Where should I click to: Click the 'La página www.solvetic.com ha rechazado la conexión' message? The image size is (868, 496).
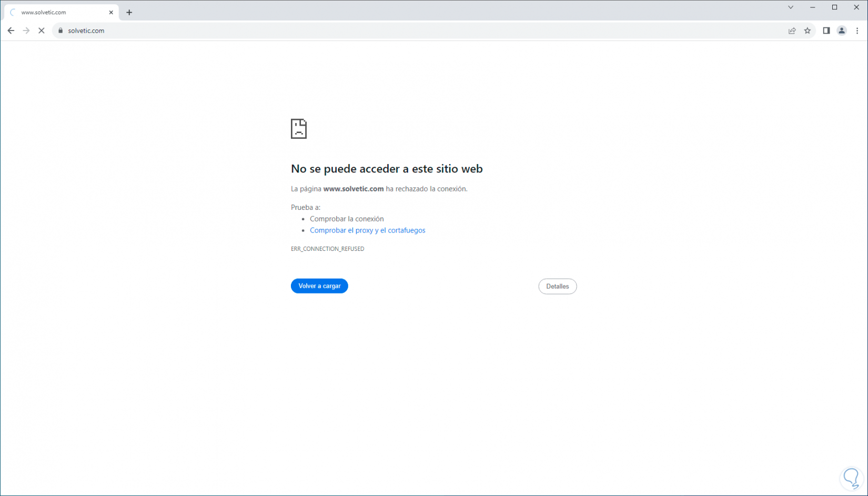pos(379,189)
